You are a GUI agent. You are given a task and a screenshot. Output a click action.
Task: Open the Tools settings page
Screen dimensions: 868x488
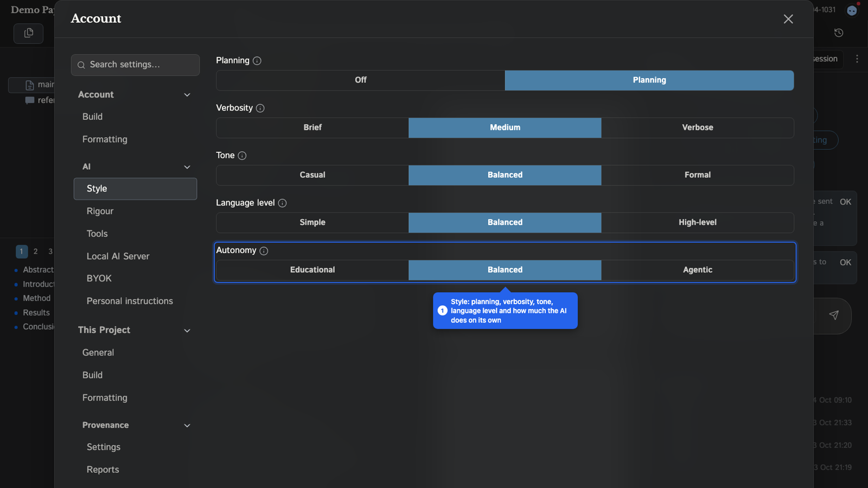click(135, 234)
